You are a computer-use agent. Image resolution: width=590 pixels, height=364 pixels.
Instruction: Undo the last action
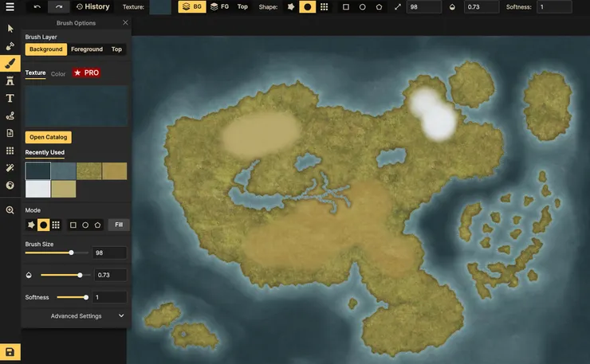[37, 6]
